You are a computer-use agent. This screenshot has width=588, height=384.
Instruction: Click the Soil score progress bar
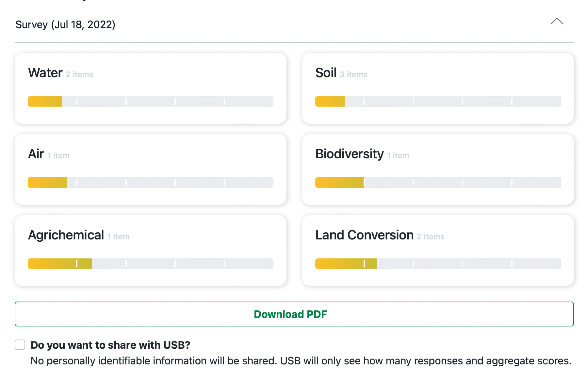(438, 101)
